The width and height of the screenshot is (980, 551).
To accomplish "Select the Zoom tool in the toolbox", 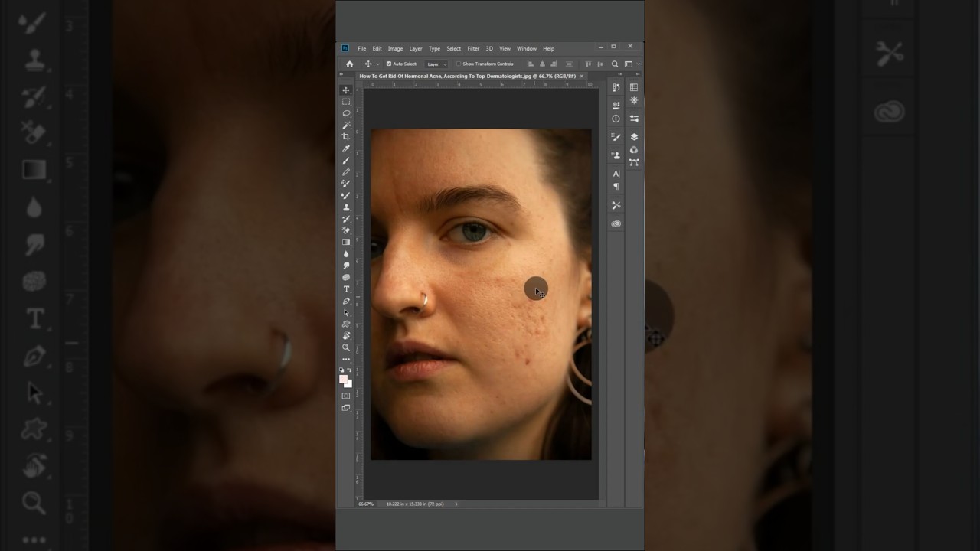I will 346,347.
